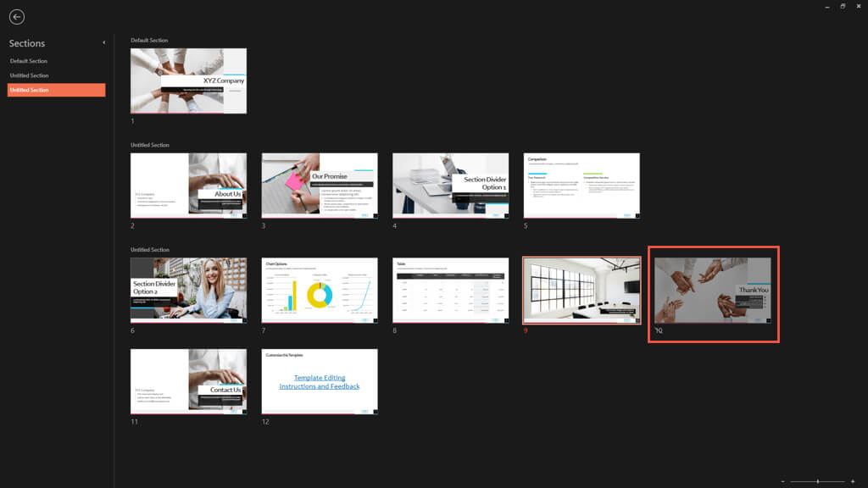This screenshot has height=488, width=868.
Task: Select the Comparison slide thumbnail
Action: (x=581, y=186)
